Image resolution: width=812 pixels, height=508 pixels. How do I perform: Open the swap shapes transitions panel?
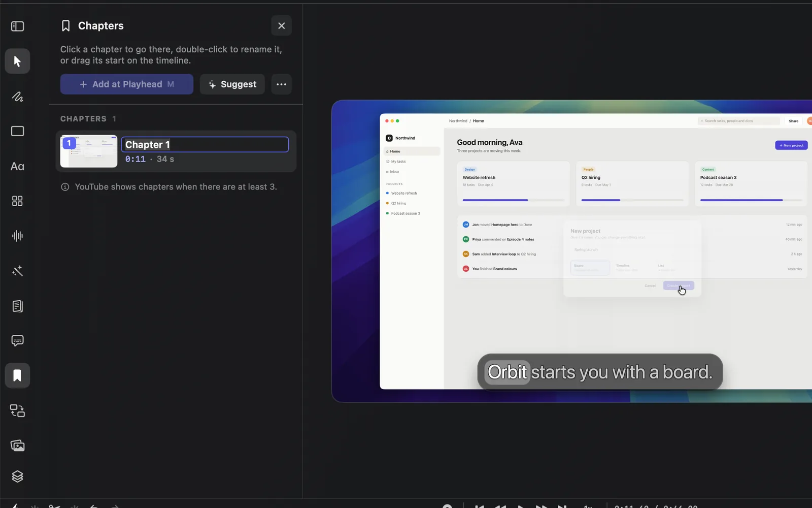(17, 410)
